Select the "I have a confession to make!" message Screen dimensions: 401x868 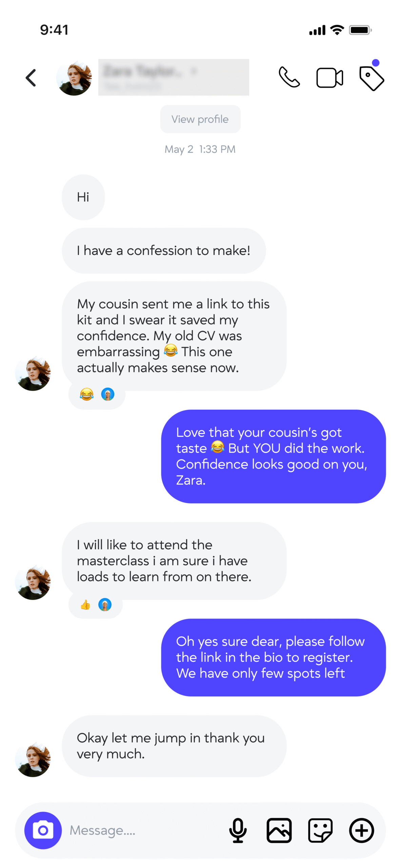[163, 251]
